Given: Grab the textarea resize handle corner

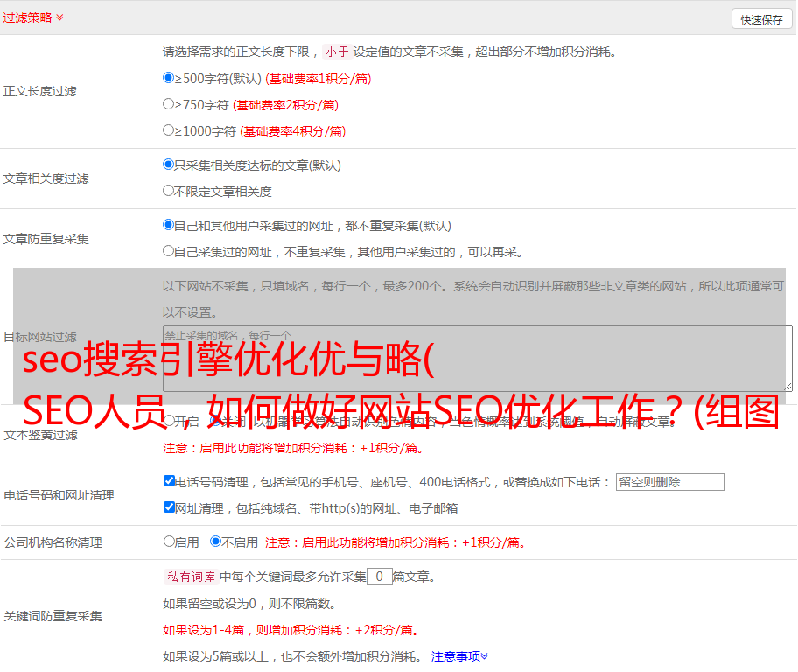Looking at the screenshot, I should (787, 387).
